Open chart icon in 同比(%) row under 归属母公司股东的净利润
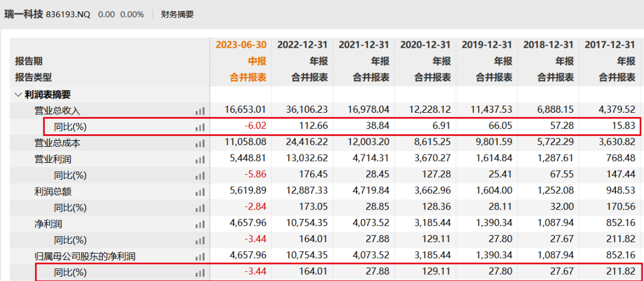Screen dimensions: 644x281 coord(200,273)
